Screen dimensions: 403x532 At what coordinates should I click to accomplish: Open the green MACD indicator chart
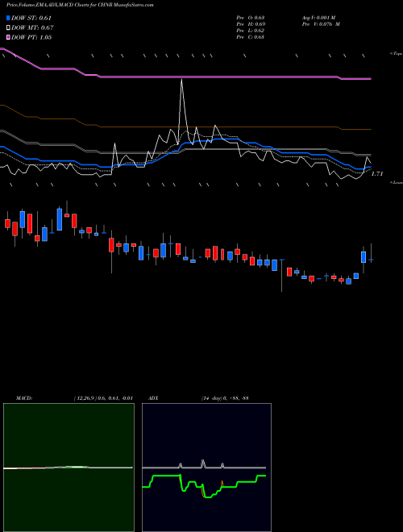pos(69,468)
